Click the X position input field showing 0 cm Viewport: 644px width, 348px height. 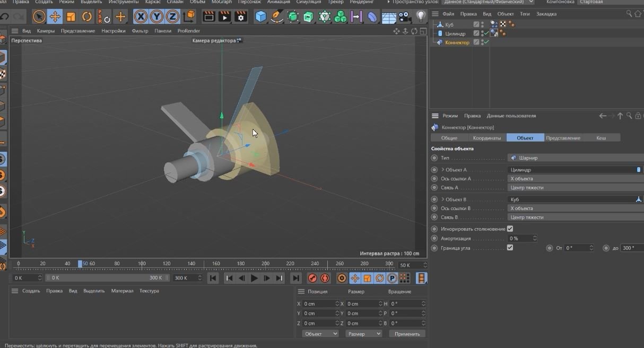[320, 304]
